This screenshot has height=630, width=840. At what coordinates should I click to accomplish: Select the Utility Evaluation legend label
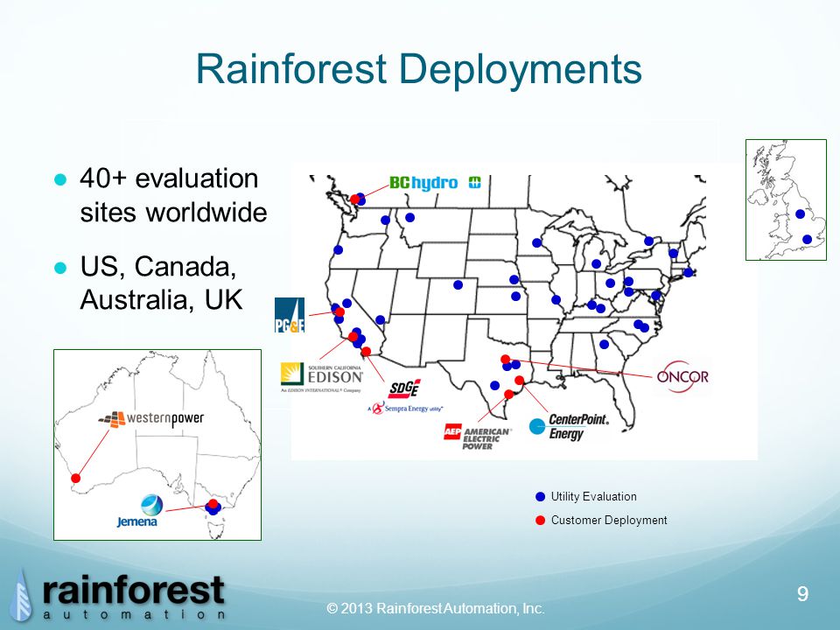coord(593,497)
